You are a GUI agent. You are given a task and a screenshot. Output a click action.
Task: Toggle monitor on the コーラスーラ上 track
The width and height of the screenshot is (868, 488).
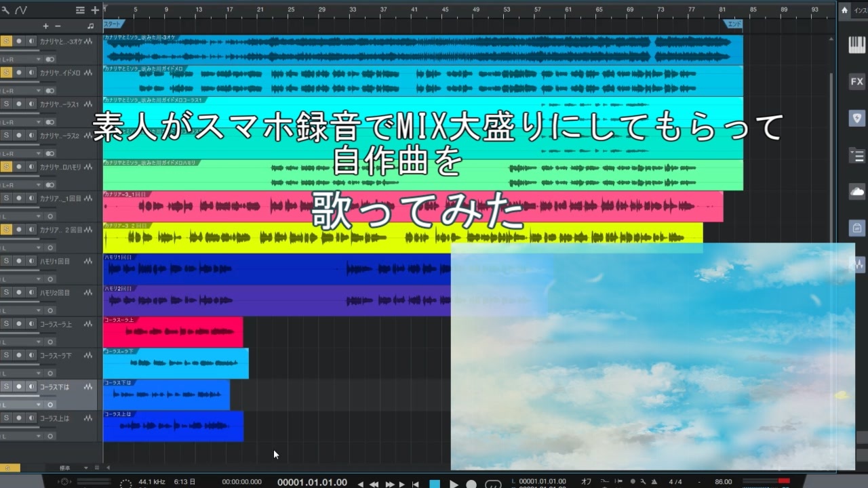pyautogui.click(x=31, y=323)
